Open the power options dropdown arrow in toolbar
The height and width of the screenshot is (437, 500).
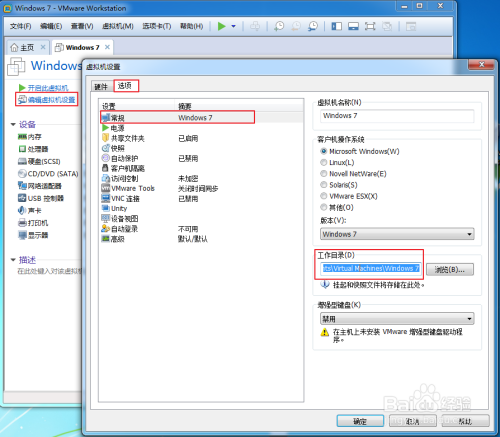pos(233,26)
